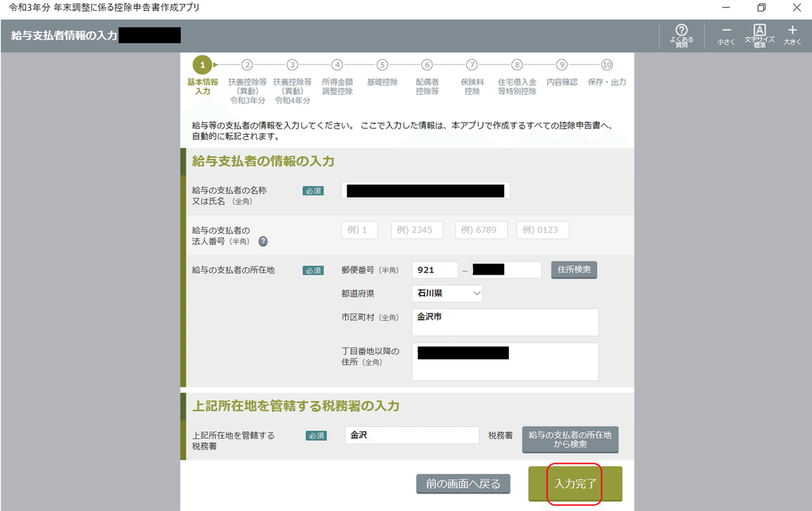Open the 配偶者控除等 step circle
The height and width of the screenshot is (511, 812).
426,64
